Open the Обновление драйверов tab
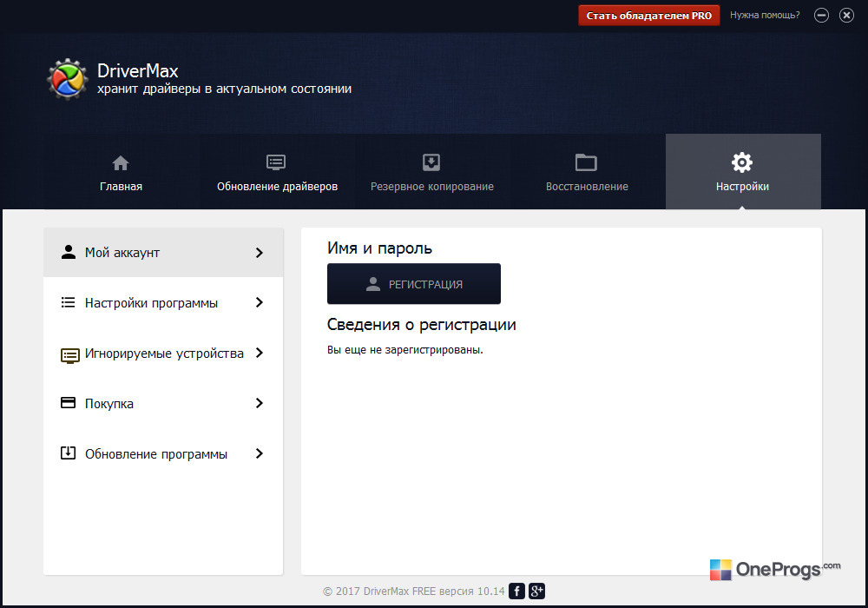Screen dimensions: 868x608 (x=277, y=172)
